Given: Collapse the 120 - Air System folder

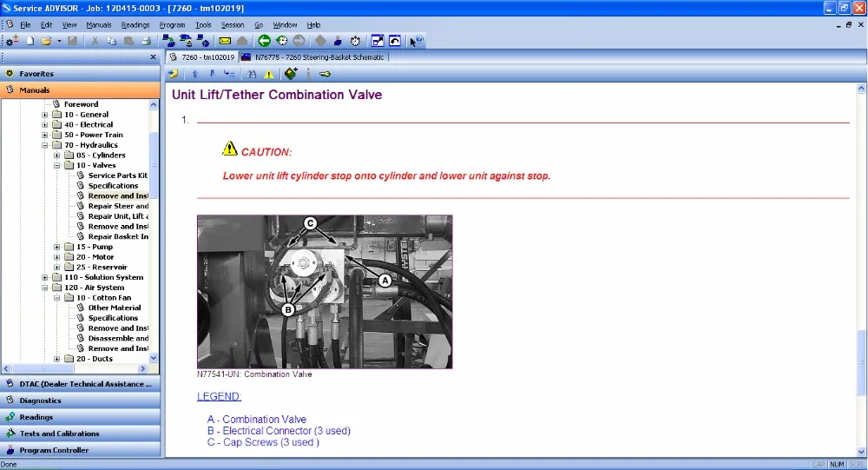Looking at the screenshot, I should (45, 288).
